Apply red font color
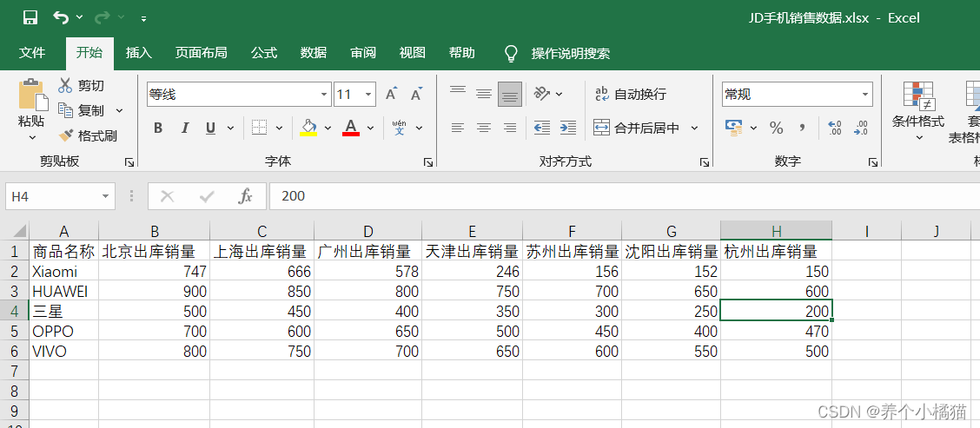 tap(351, 128)
